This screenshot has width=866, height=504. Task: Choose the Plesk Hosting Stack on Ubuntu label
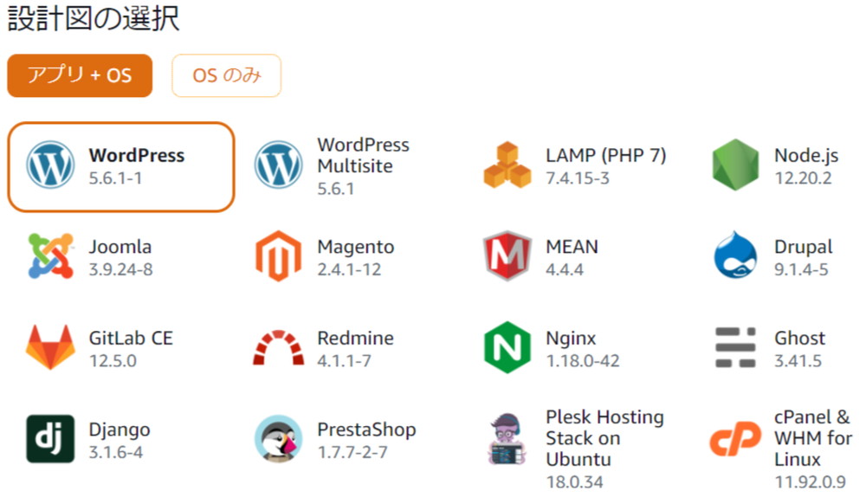pyautogui.click(x=604, y=438)
